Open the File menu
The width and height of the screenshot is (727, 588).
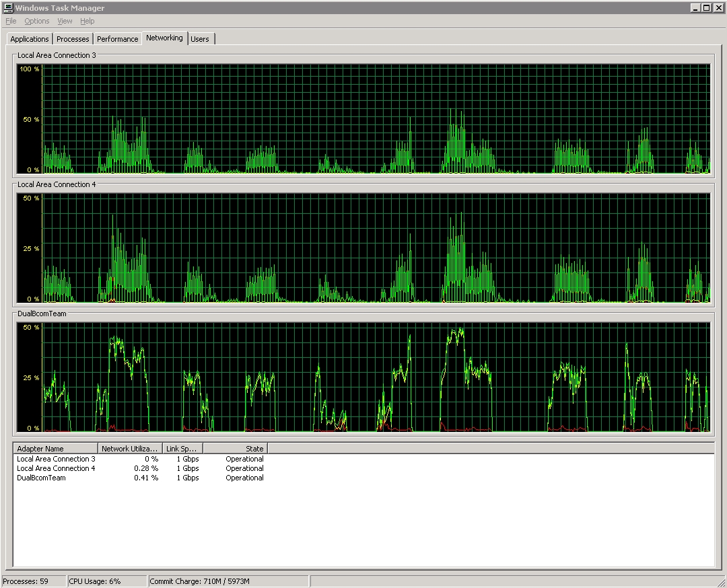tap(10, 21)
